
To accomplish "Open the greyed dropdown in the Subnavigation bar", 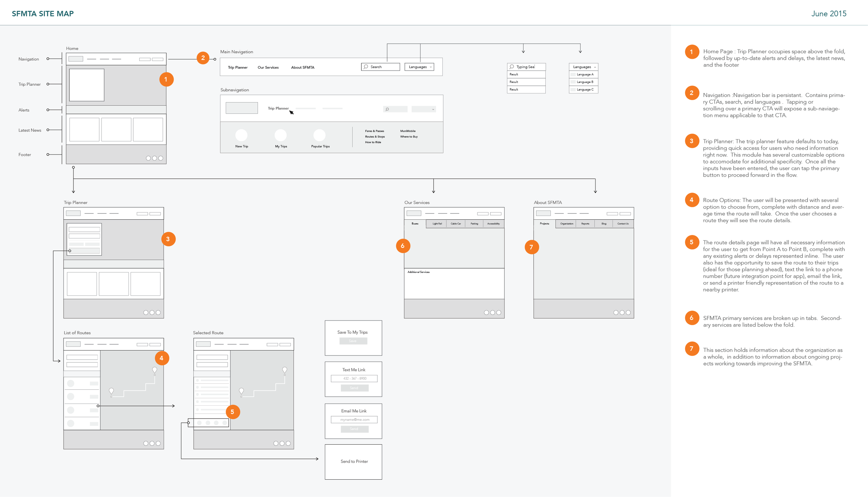I will click(x=424, y=109).
